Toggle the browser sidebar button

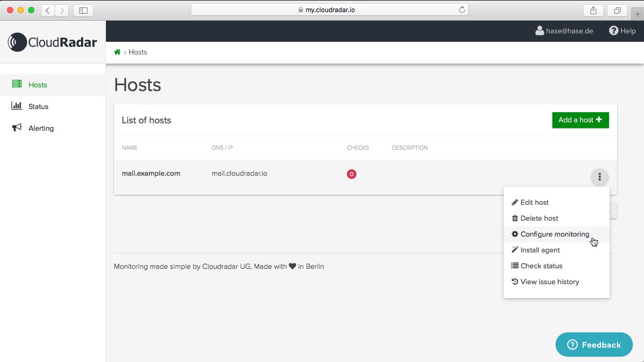(83, 10)
